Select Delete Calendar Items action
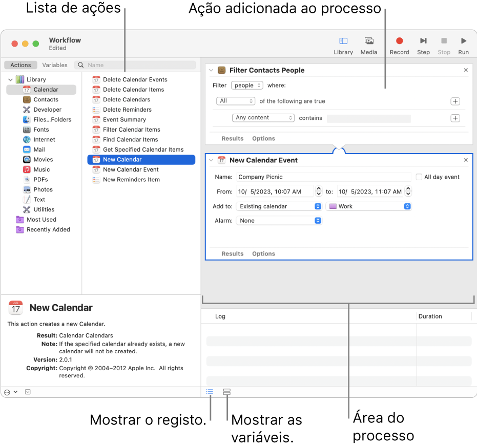 click(128, 90)
